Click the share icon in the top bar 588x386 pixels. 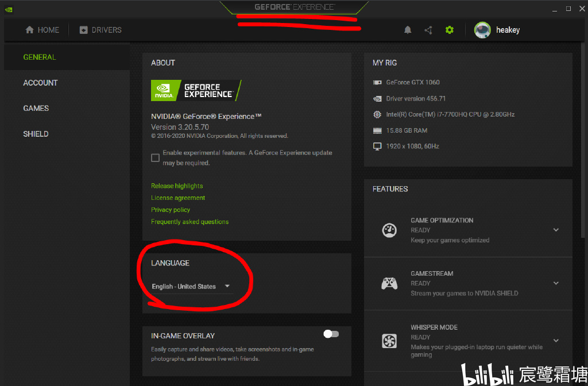coord(428,30)
